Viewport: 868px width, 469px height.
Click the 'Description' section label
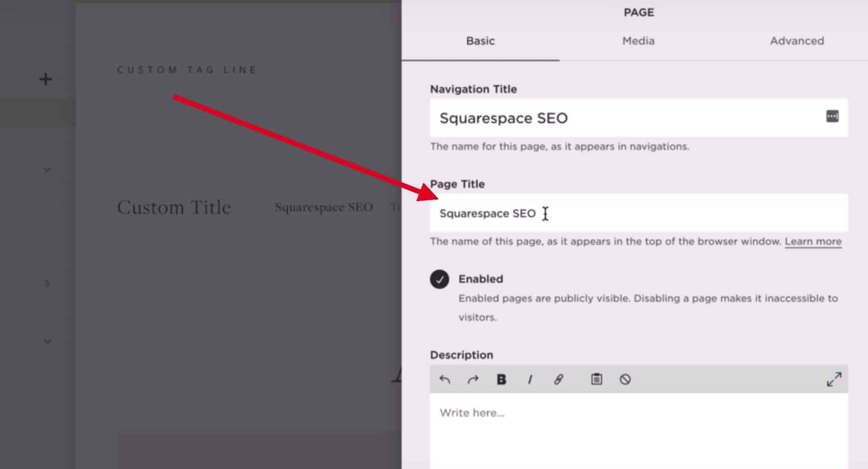point(461,355)
